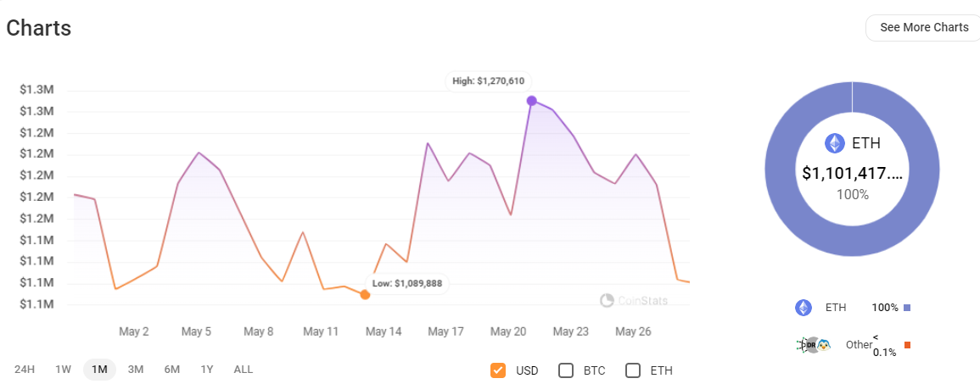Viewport: 980px width, 384px height.
Task: Click the purple High point marker
Action: [531, 101]
